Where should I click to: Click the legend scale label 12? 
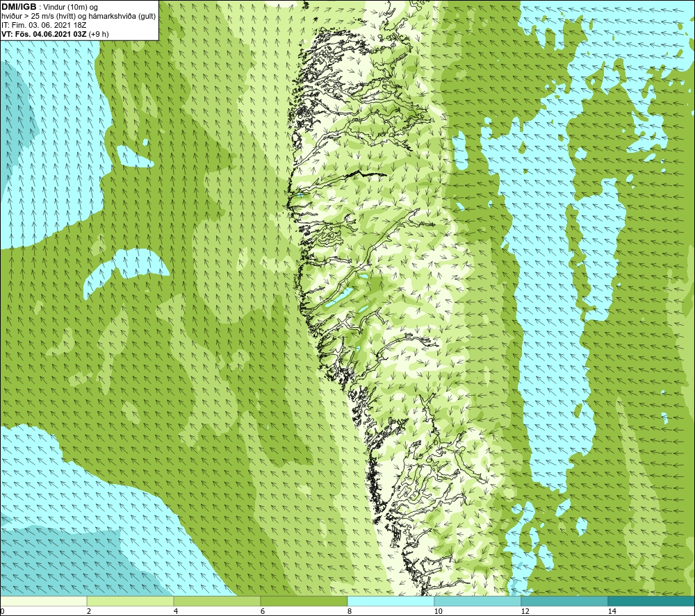click(x=525, y=612)
